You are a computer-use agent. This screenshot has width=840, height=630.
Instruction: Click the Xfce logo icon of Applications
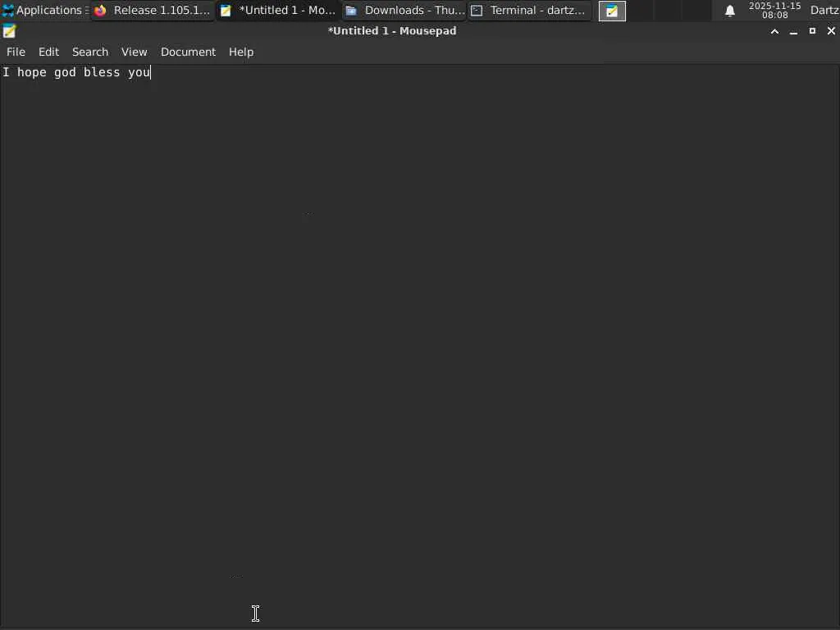click(x=8, y=10)
